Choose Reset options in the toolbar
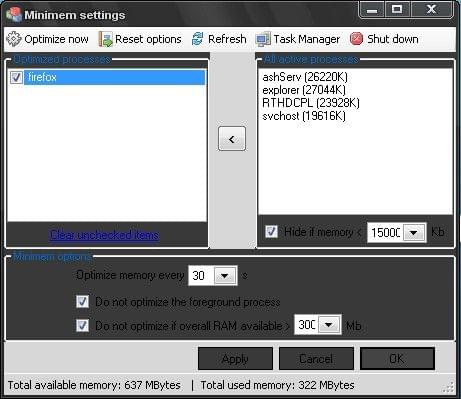 tap(140, 39)
